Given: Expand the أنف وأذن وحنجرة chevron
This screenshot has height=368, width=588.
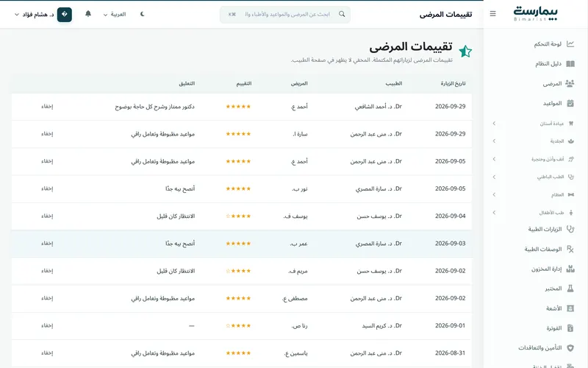Looking at the screenshot, I should (494, 159).
